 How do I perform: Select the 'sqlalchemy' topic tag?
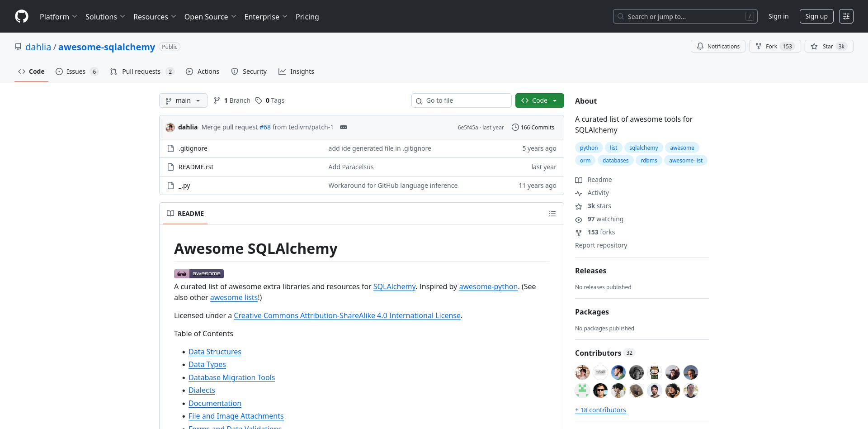click(x=643, y=148)
